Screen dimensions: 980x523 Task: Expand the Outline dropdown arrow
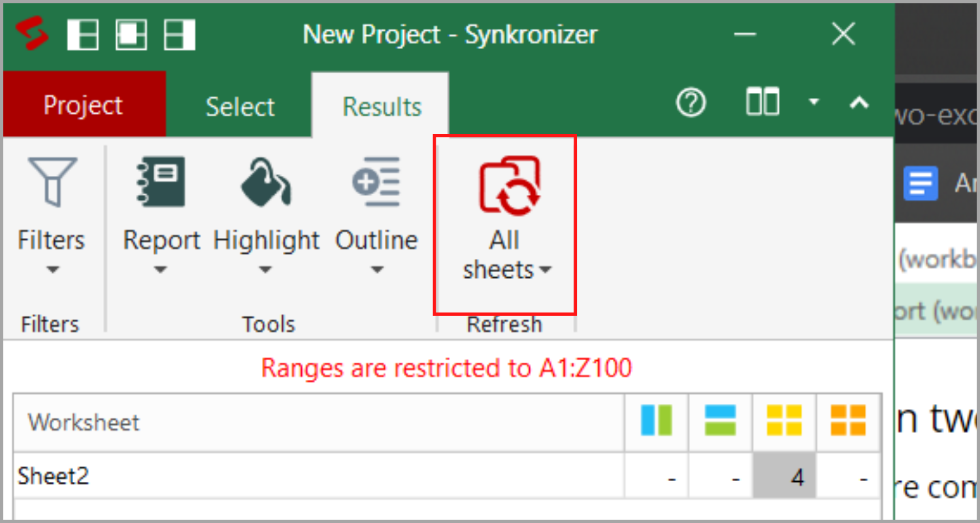tap(377, 269)
